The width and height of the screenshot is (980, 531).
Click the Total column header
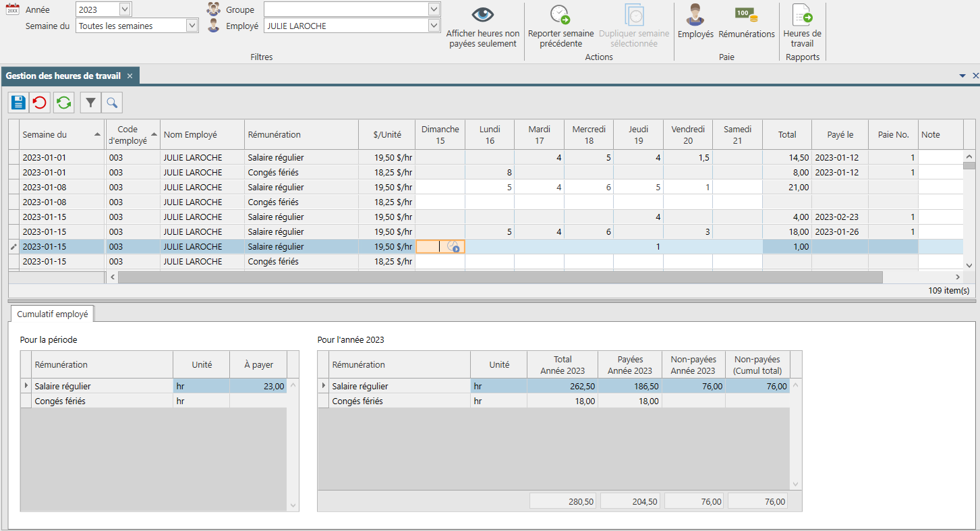[x=787, y=134]
